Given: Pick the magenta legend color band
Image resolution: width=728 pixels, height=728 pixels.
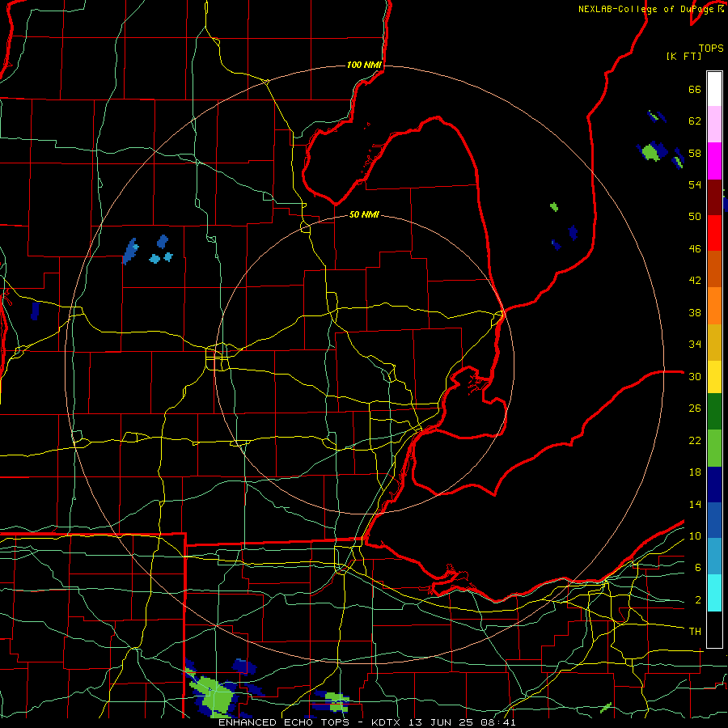Looking at the screenshot, I should click(714, 161).
